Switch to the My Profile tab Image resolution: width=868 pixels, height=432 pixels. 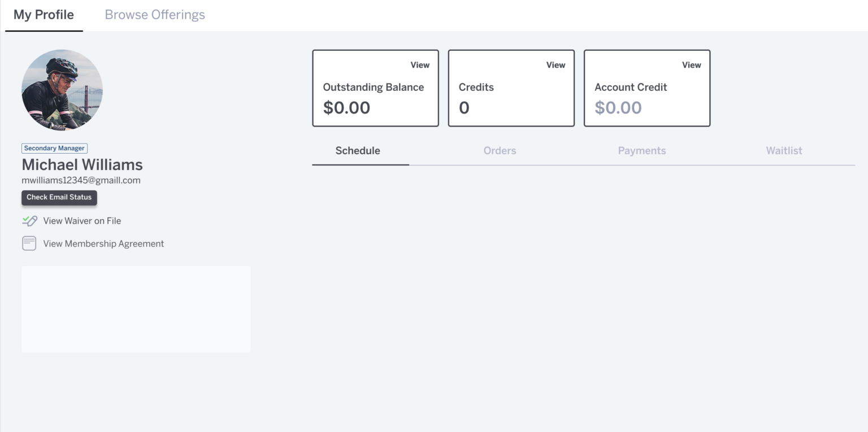(44, 15)
